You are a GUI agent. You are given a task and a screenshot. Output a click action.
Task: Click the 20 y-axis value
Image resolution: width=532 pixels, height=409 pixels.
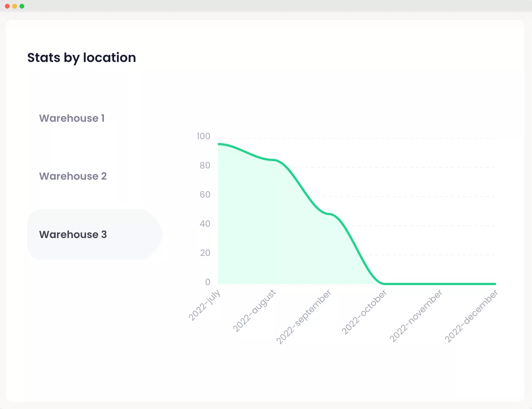[x=205, y=253]
